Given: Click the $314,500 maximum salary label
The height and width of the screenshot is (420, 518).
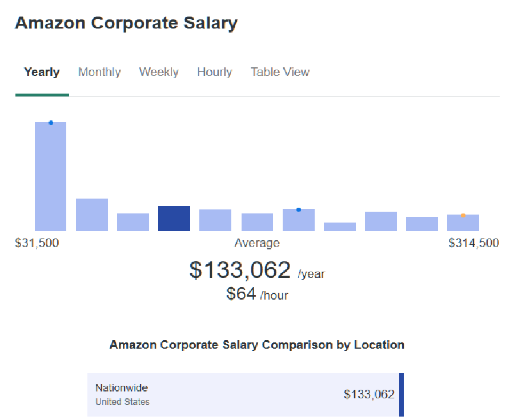Looking at the screenshot, I should (473, 243).
